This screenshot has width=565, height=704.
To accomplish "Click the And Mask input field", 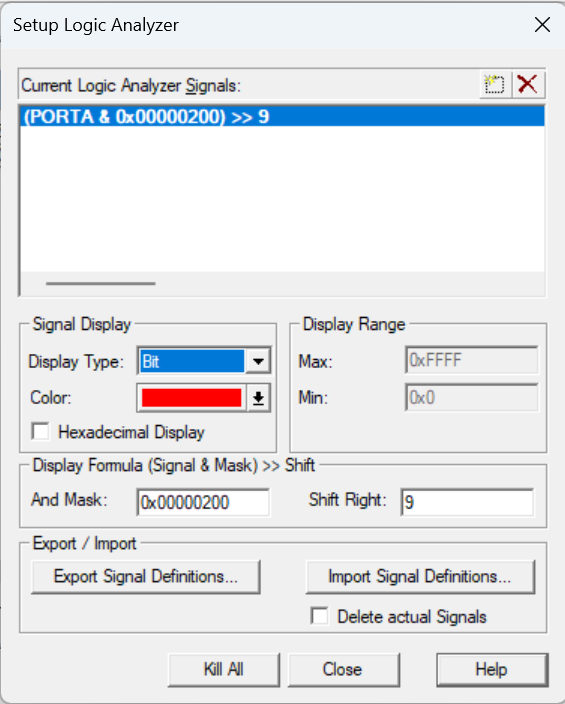I will (x=203, y=502).
